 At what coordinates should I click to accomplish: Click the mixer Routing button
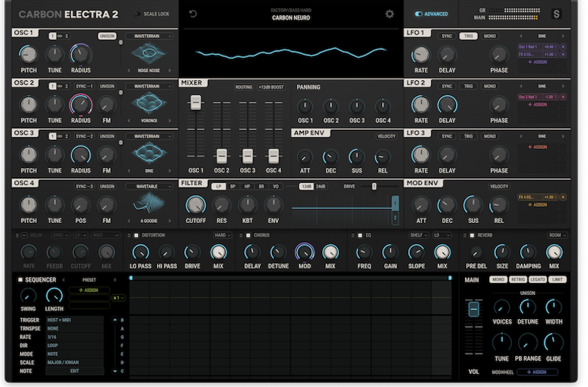[x=244, y=87]
